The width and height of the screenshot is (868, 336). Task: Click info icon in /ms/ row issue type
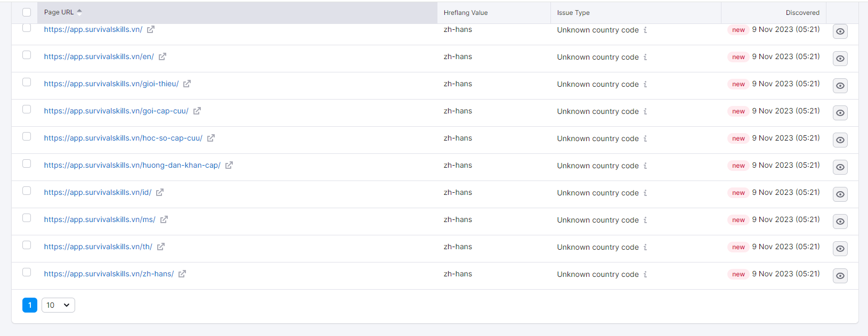[645, 220]
